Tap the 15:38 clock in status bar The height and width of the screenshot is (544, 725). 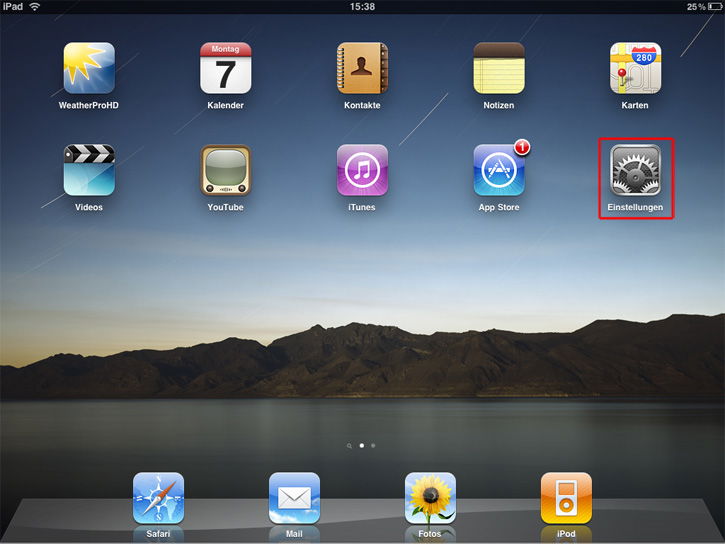click(x=362, y=6)
